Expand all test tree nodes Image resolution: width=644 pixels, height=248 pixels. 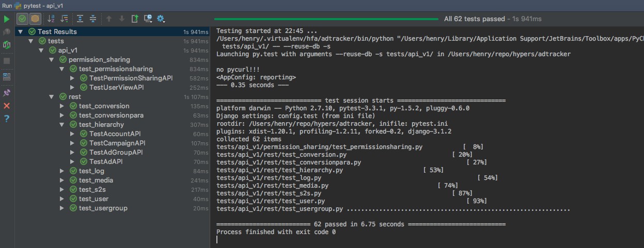[80, 19]
